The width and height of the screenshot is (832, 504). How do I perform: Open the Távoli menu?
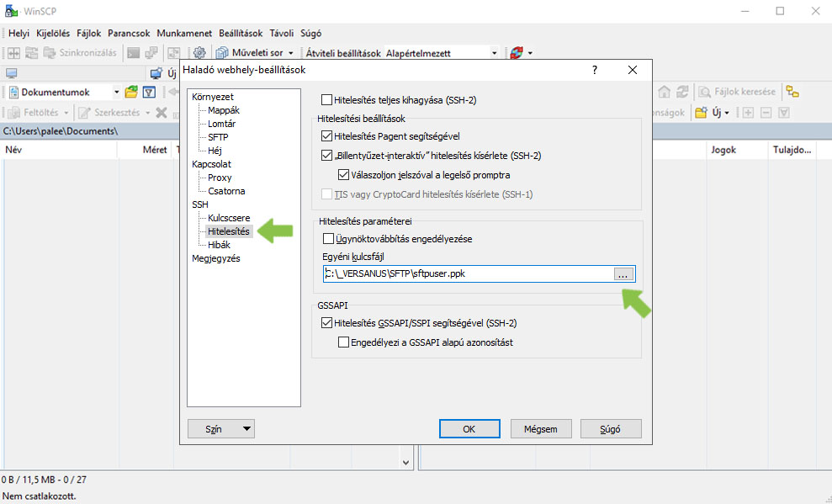(x=282, y=34)
